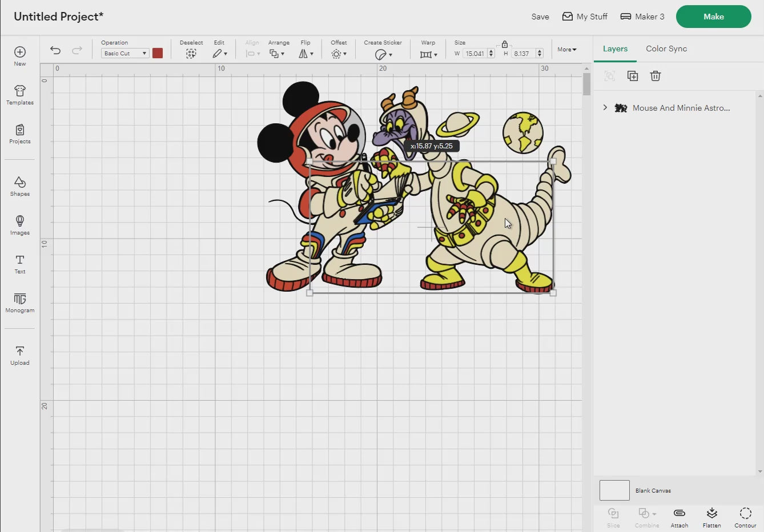Switch to the Color Sync tab
This screenshot has height=532, width=764.
[666, 49]
